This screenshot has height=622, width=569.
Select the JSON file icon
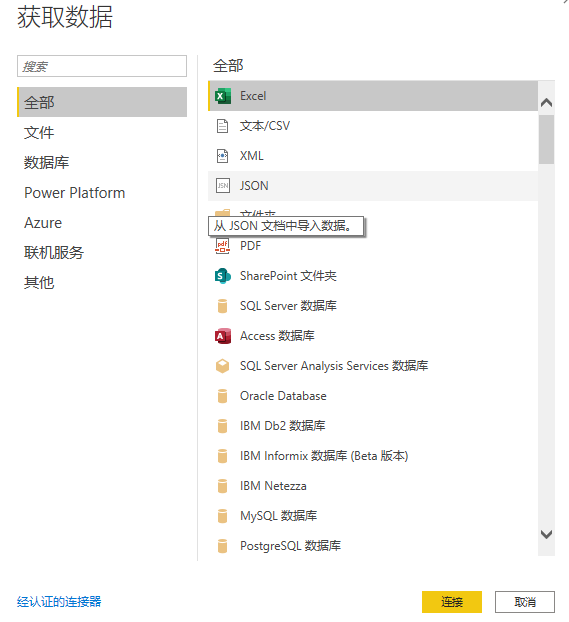tap(223, 186)
